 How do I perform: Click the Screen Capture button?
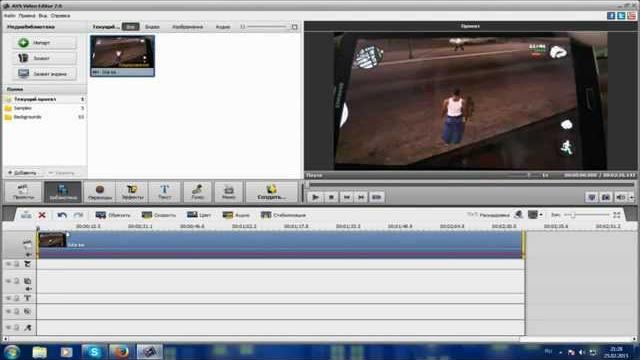pos(44,73)
